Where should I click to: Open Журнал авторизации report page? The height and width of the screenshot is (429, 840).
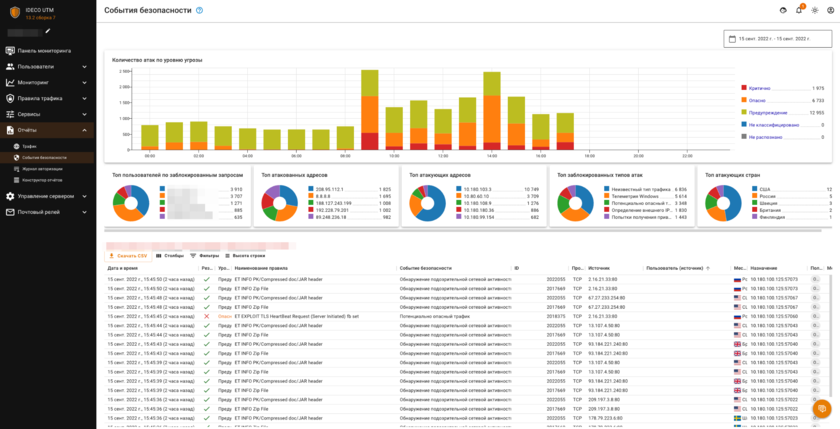(43, 168)
